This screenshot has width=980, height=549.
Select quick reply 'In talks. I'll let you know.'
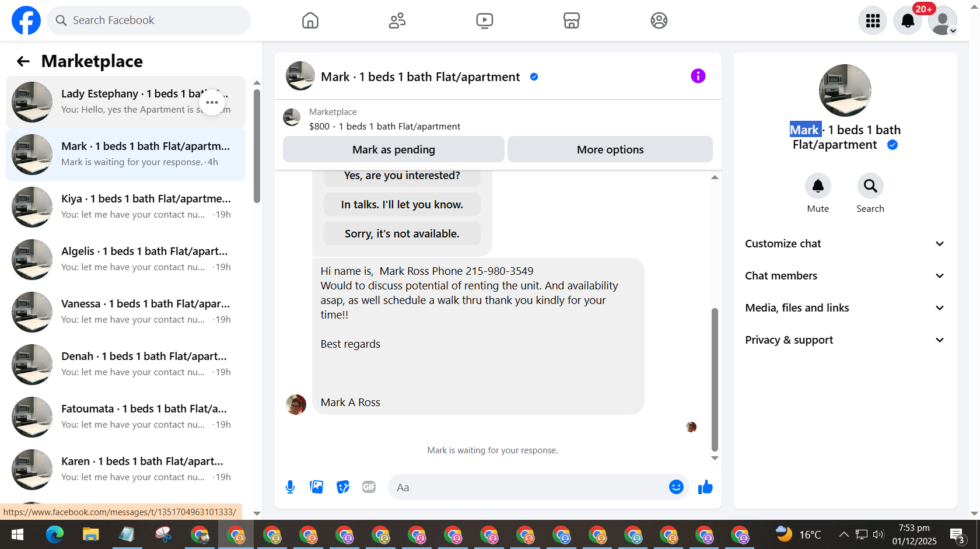(402, 205)
